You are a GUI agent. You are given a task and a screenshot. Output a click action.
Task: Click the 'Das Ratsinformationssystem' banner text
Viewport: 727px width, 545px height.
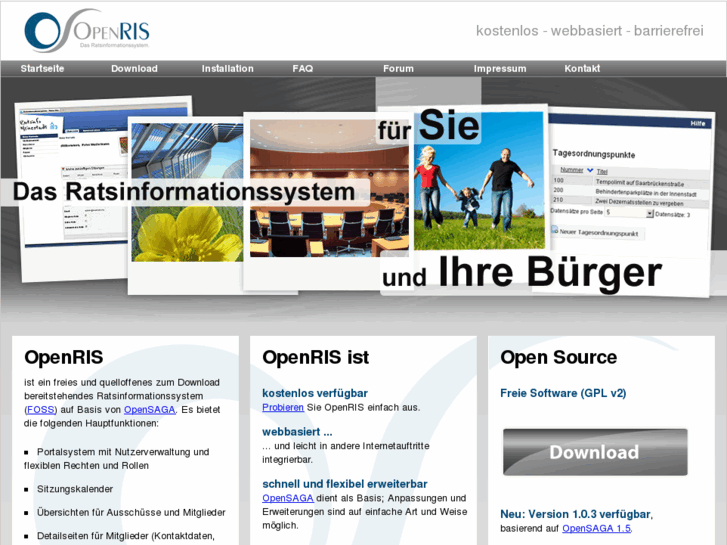[184, 192]
